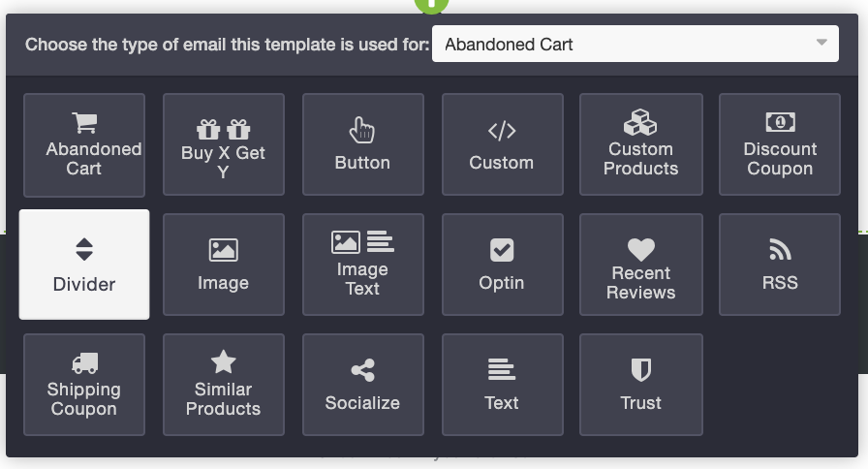Select the RSS feed icon
The image size is (868, 469).
click(x=780, y=250)
